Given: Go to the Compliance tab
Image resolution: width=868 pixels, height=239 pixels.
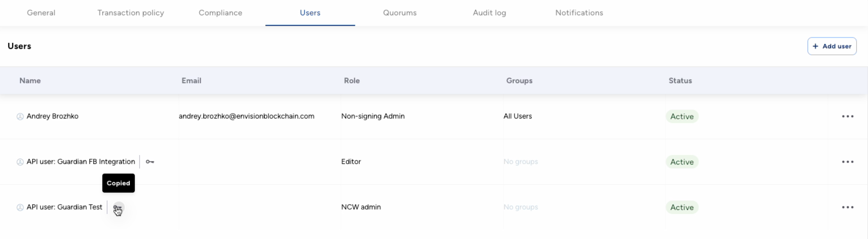Looking at the screenshot, I should (220, 13).
